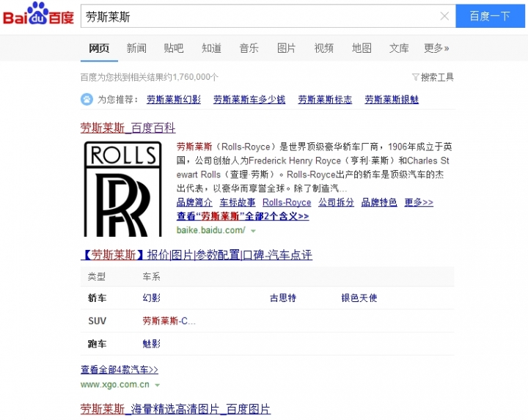The image size is (528, 420).
Task: Open the 银色天使 car series link
Action: coord(359,298)
